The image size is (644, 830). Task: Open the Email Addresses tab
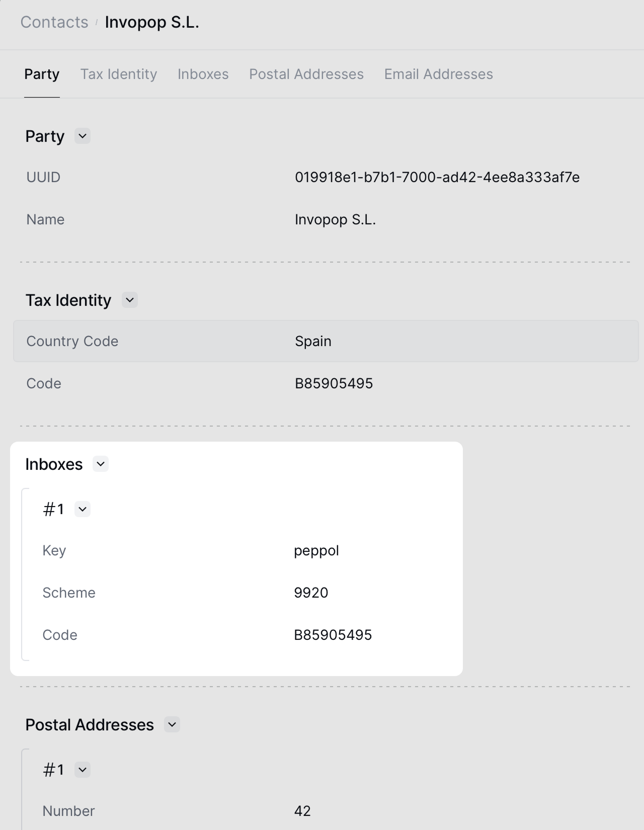click(x=439, y=74)
